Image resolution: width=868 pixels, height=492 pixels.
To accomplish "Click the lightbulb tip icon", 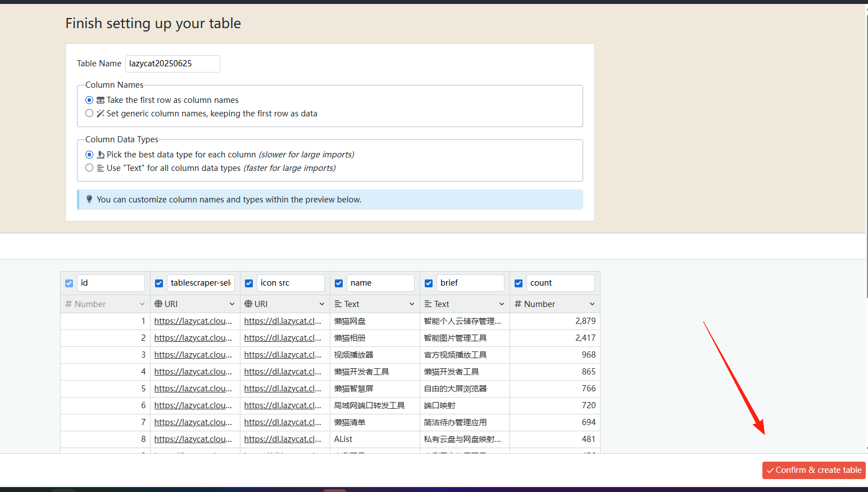I will [89, 199].
